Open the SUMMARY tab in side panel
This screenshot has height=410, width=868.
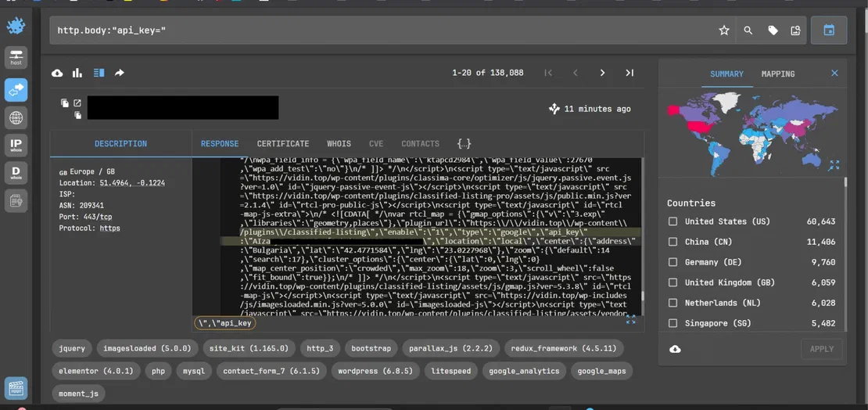coord(726,74)
